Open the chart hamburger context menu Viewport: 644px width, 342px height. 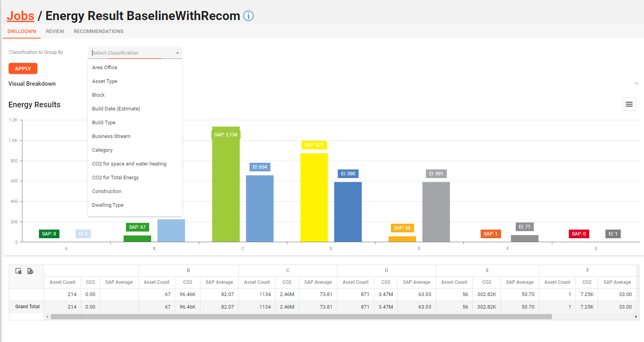(x=629, y=104)
